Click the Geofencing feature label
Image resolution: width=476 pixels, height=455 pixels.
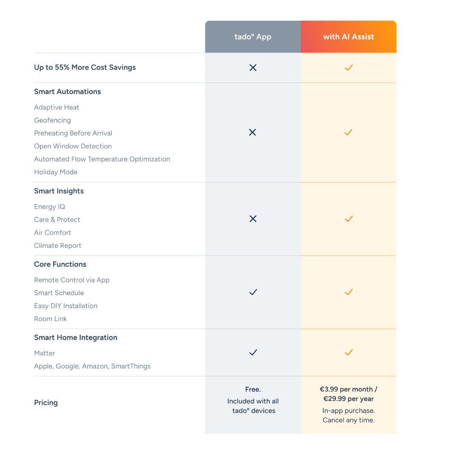[x=52, y=120]
